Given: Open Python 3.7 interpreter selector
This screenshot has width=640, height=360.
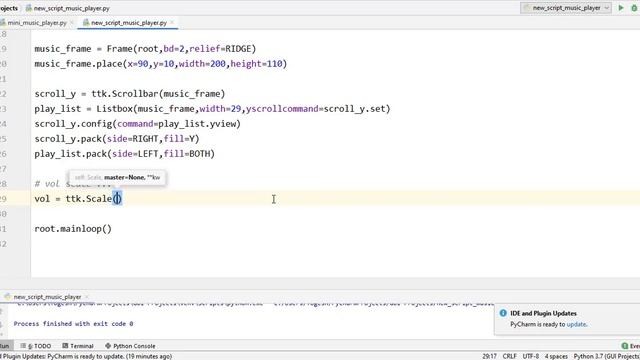Looking at the screenshot, I should click(x=607, y=356).
